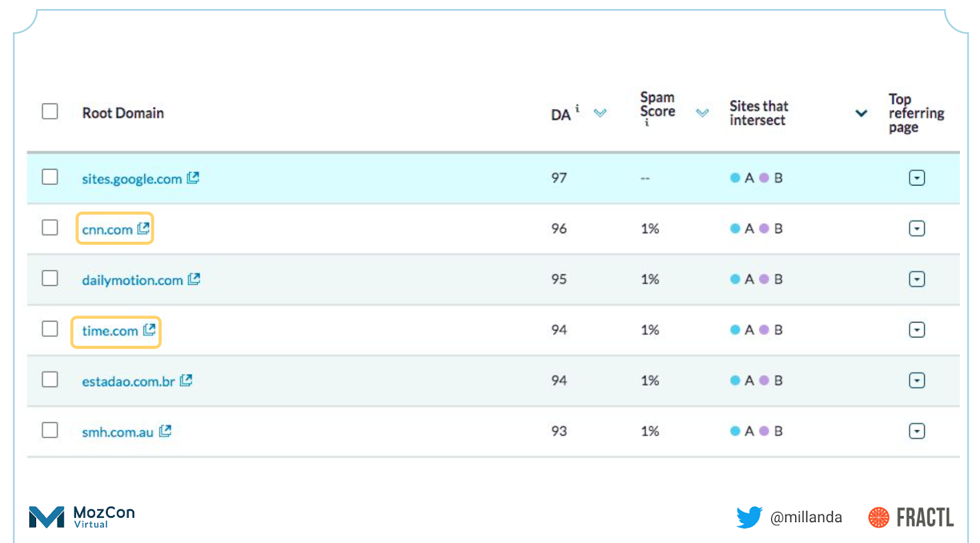Click the purple B dot in cnn.com row
This screenshot has width=980, height=543.
point(764,228)
